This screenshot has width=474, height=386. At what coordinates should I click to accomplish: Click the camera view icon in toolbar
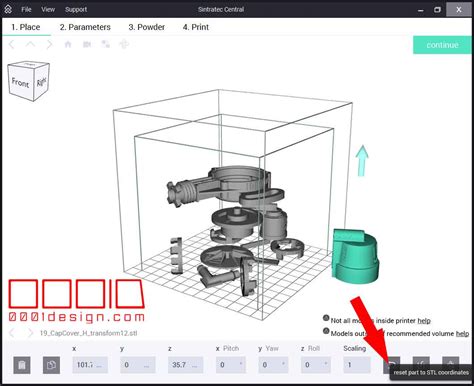(87, 44)
